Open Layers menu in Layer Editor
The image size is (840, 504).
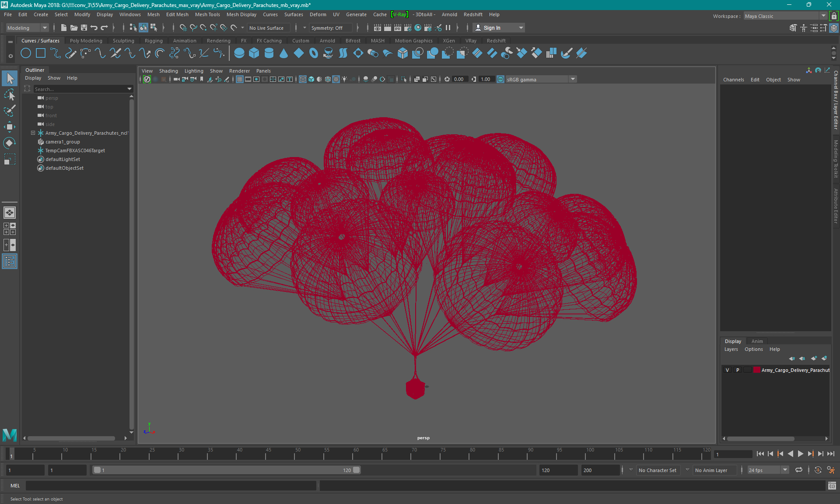pos(731,349)
